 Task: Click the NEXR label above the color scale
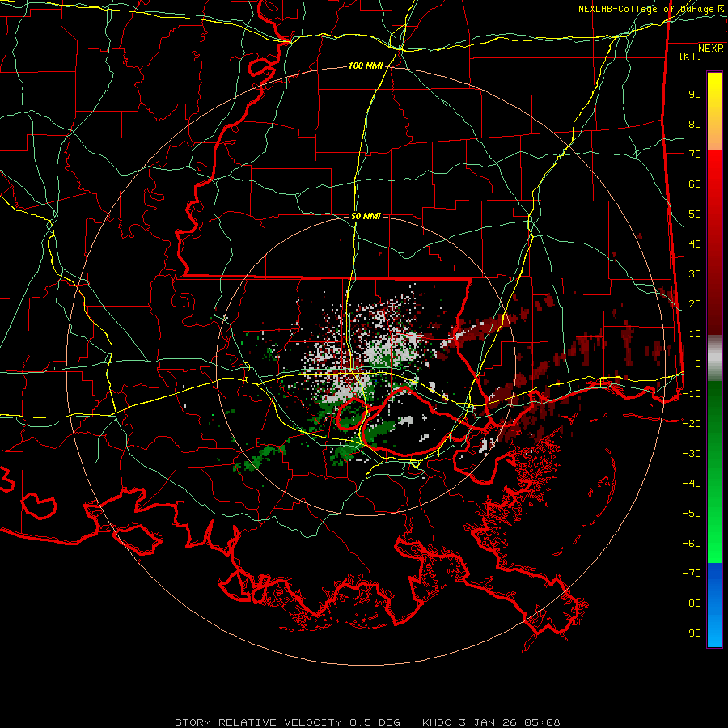[711, 49]
